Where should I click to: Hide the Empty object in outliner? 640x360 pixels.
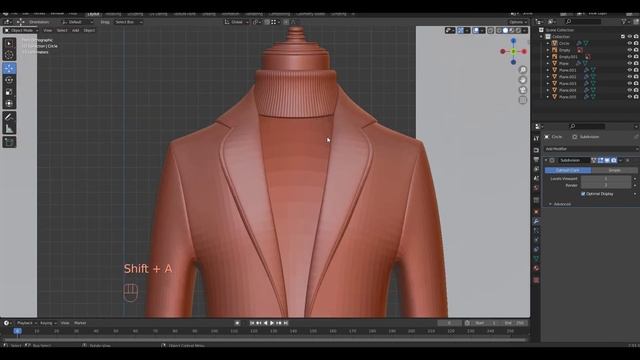(x=629, y=50)
